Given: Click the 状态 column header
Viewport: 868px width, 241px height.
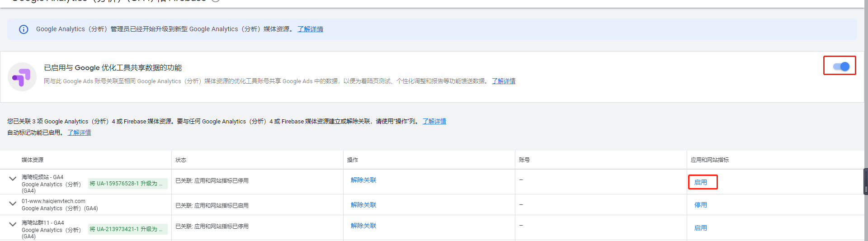Looking at the screenshot, I should click(181, 160).
